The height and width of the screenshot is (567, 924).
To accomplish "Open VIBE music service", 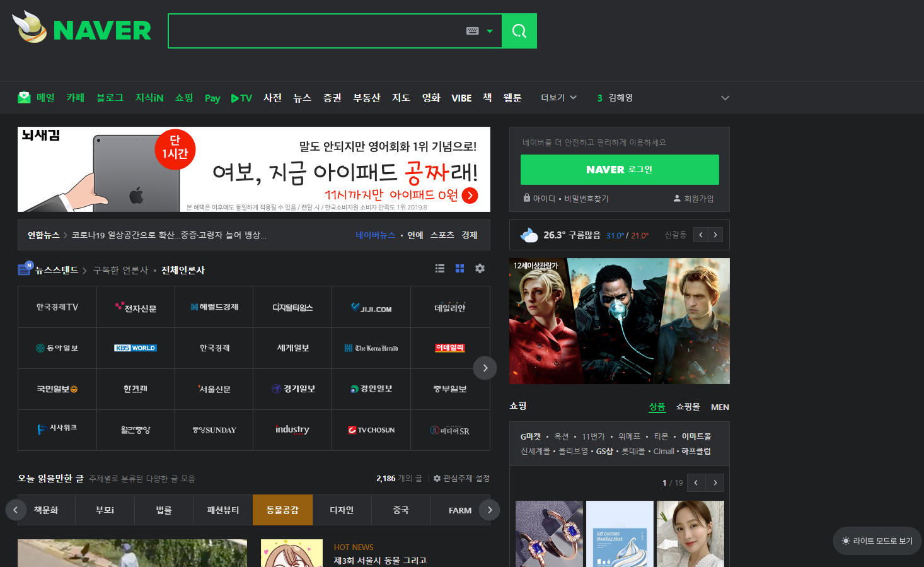I will 461,98.
